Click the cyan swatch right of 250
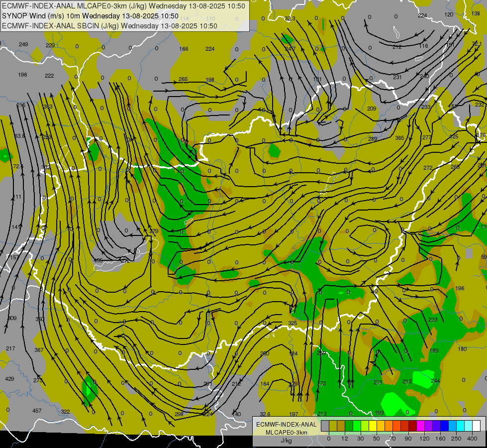 click(461, 426)
